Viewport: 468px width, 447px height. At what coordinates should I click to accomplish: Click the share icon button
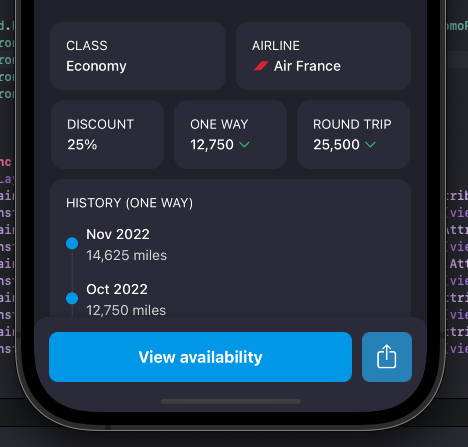pyautogui.click(x=387, y=357)
